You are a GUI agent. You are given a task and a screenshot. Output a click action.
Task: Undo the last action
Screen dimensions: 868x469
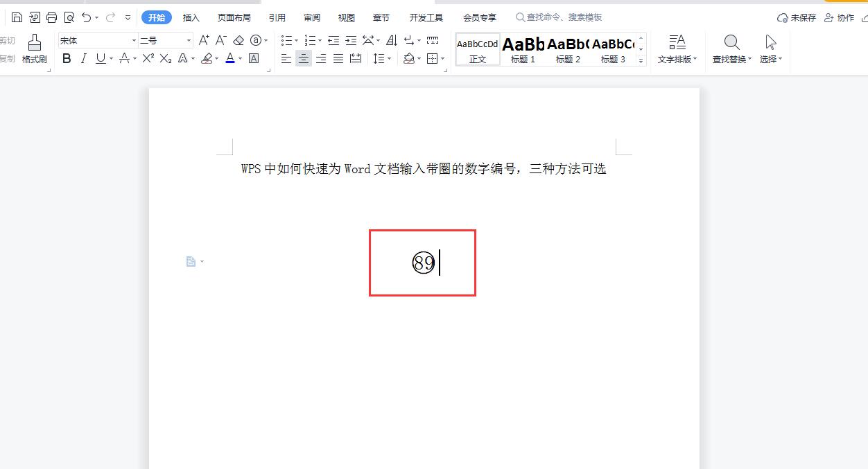coord(86,17)
